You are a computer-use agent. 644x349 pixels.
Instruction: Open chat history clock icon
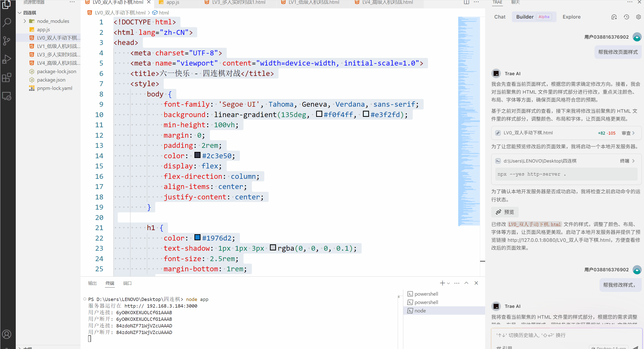pyautogui.click(x=626, y=17)
